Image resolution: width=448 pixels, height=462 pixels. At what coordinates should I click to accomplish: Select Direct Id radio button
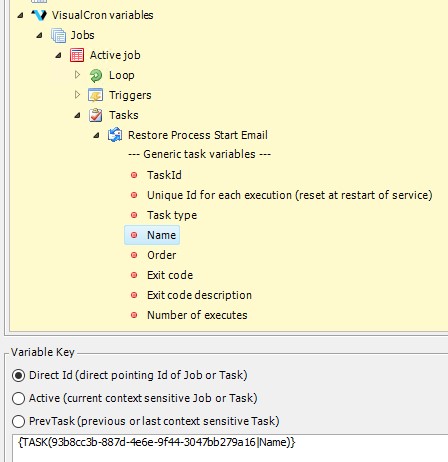click(x=18, y=375)
